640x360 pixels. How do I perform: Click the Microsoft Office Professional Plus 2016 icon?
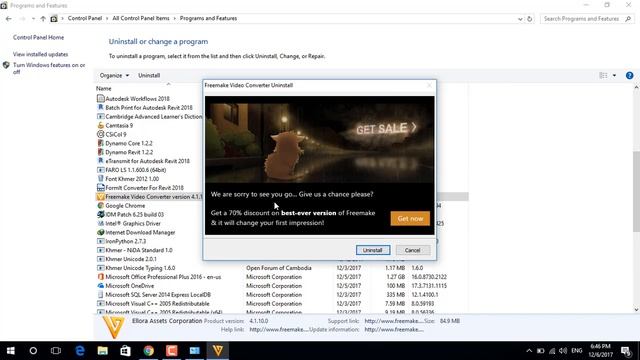point(100,277)
